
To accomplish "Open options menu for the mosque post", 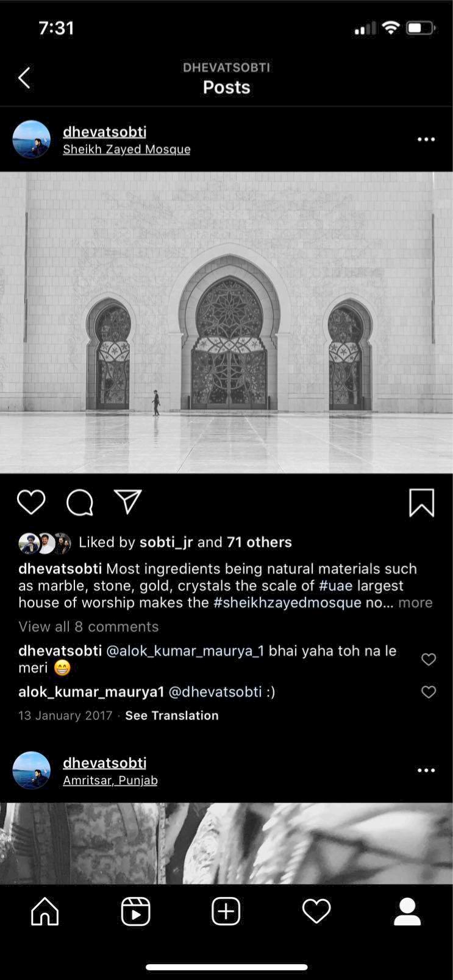I will [x=426, y=139].
